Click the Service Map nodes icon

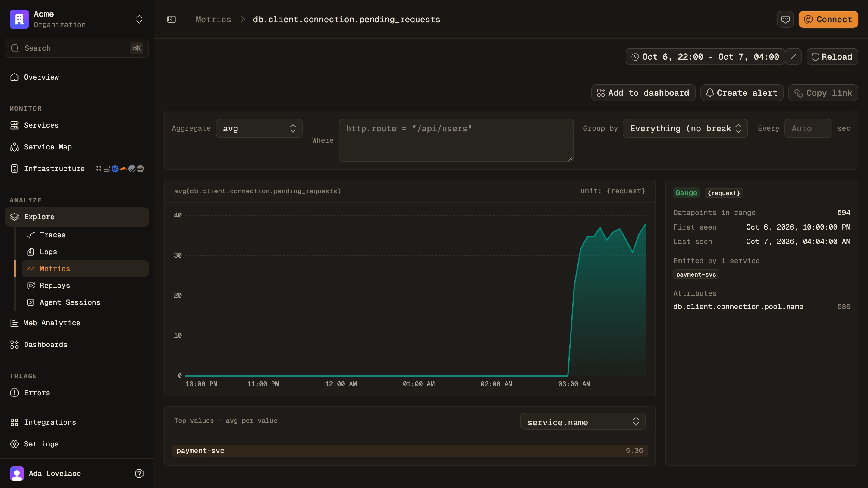14,147
